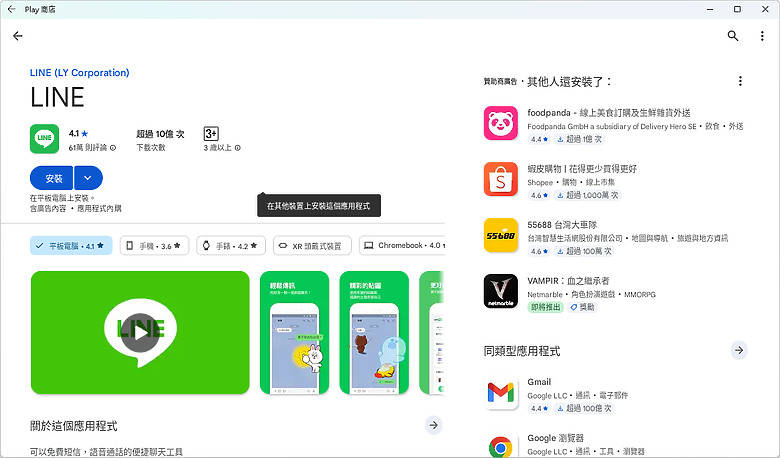Play the LINE promo video
This screenshot has width=780, height=458.
(x=140, y=332)
